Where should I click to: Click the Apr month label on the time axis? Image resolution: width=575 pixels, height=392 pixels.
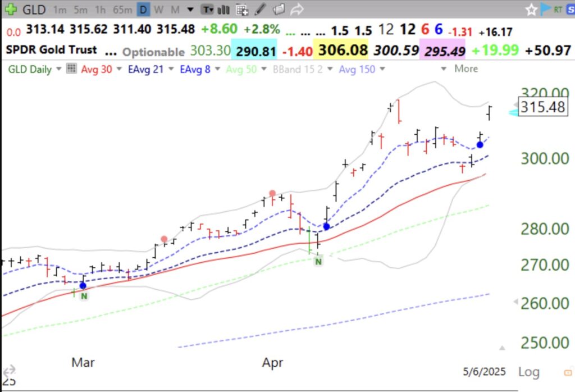click(272, 363)
